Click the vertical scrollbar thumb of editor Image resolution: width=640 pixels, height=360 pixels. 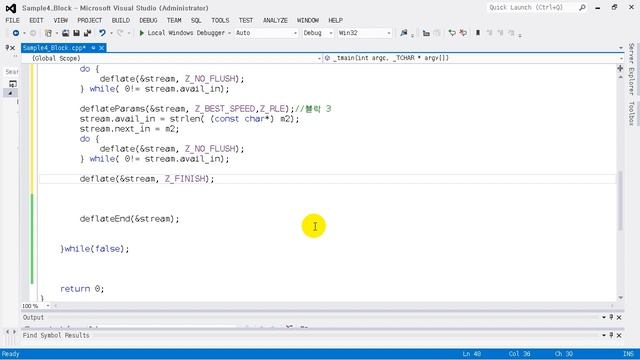coord(620,201)
